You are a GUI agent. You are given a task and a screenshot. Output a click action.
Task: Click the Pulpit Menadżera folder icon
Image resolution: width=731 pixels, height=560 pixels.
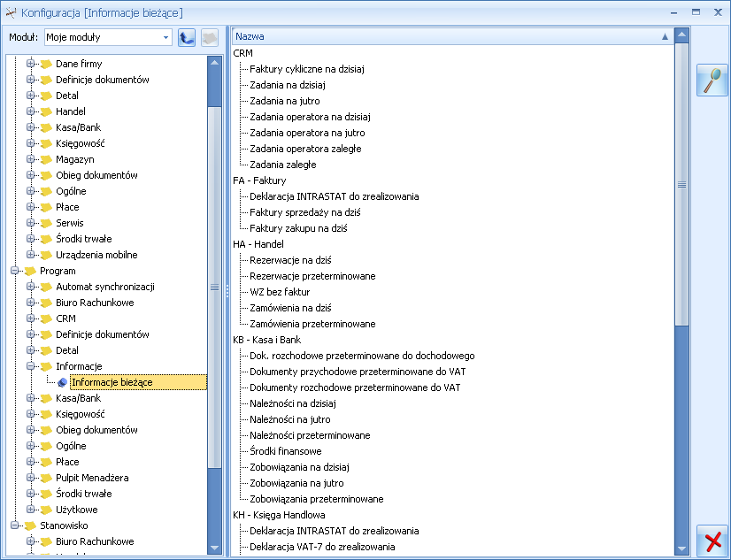46,478
